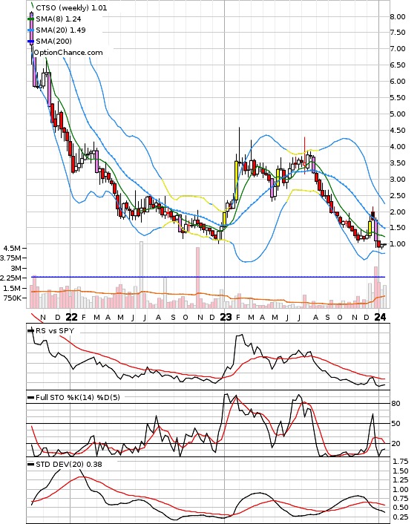Click the 1.75 std dev axis label
The height and width of the screenshot is (524, 420).
pyautogui.click(x=401, y=462)
